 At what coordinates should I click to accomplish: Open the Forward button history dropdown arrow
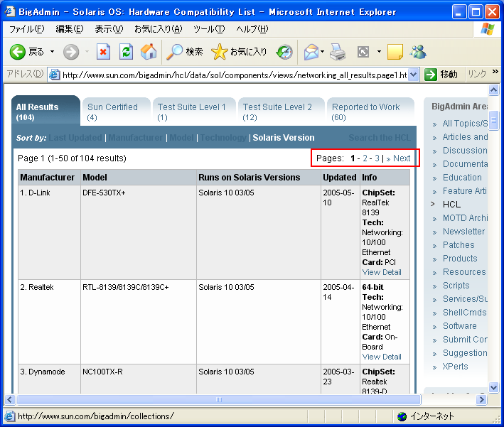click(x=87, y=52)
